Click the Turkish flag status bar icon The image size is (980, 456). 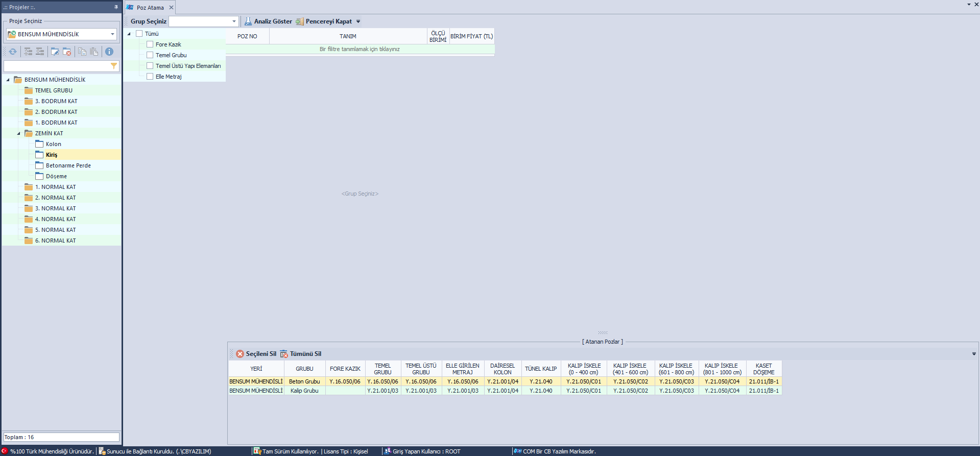(x=5, y=451)
